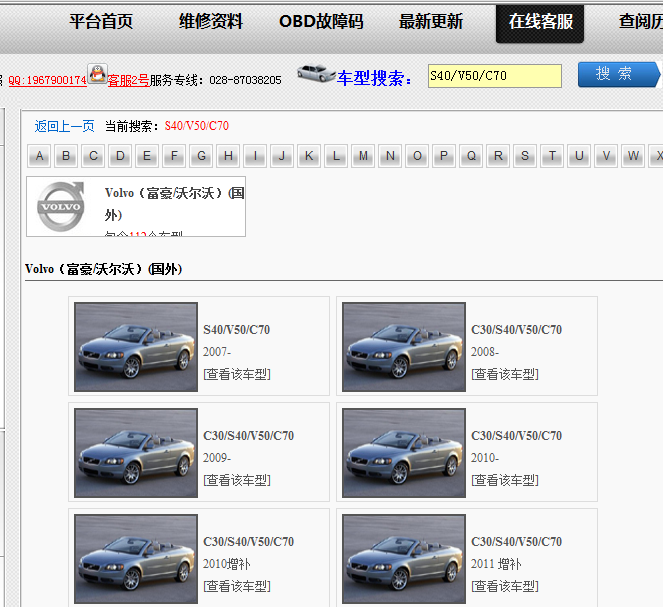Open the C30/S40/V50/C70 2010- car thumbnail
The width and height of the screenshot is (663, 607).
pos(404,453)
